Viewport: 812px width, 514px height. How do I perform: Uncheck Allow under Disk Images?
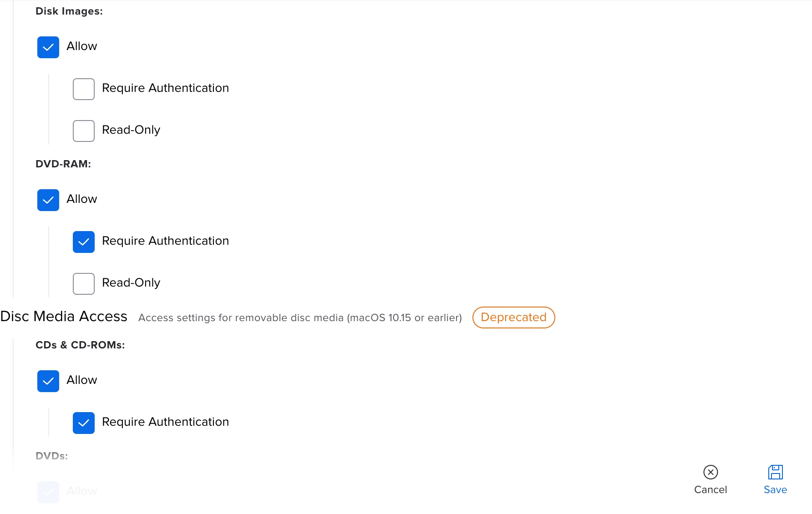pyautogui.click(x=48, y=47)
